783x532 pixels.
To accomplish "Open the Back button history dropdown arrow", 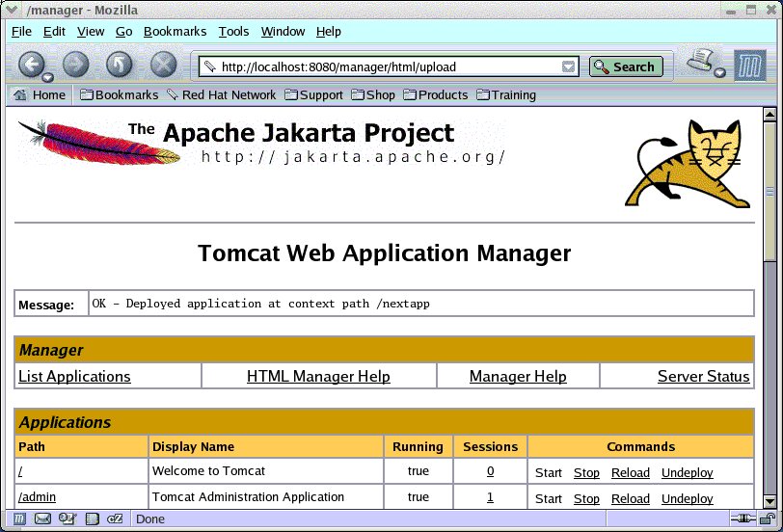I will 47,77.
